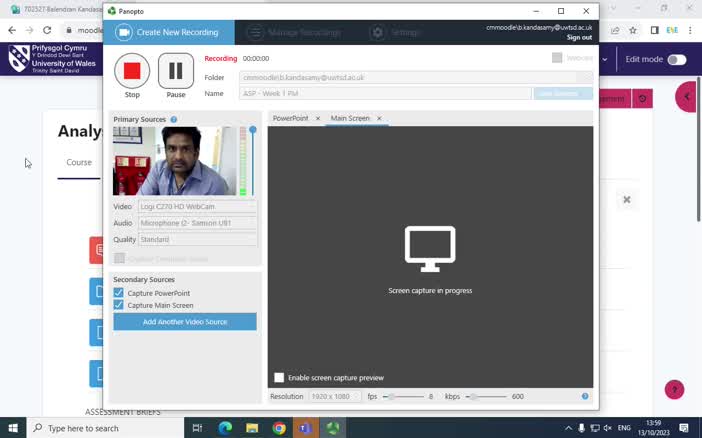Open Primary Sources help info icon
The height and width of the screenshot is (438, 702).
[174, 120]
